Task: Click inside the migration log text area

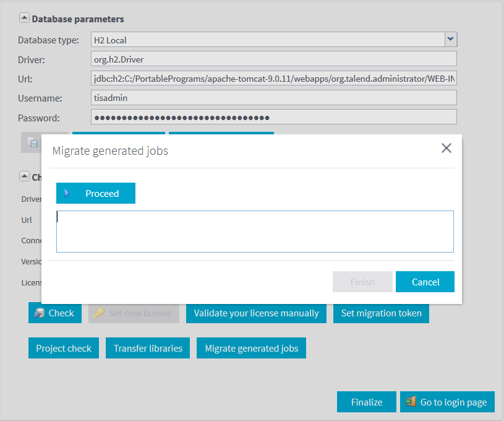Action: click(255, 232)
